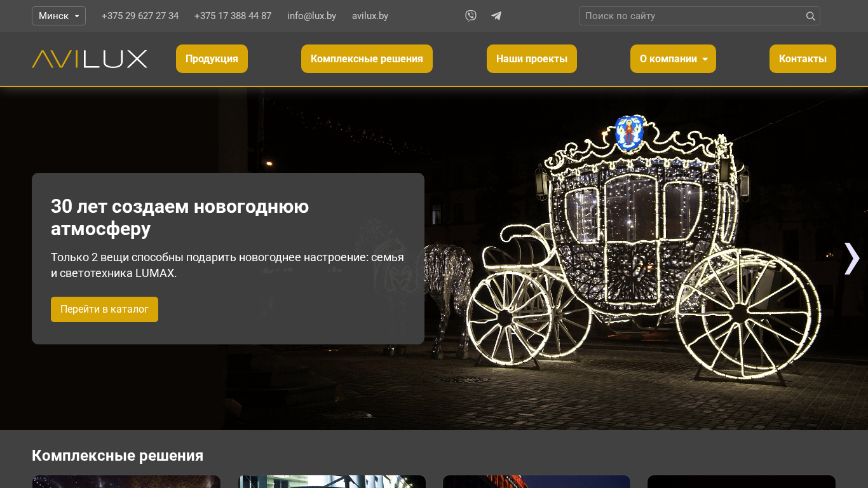868x488 pixels.
Task: Email info@lux.by link
Action: [x=311, y=16]
